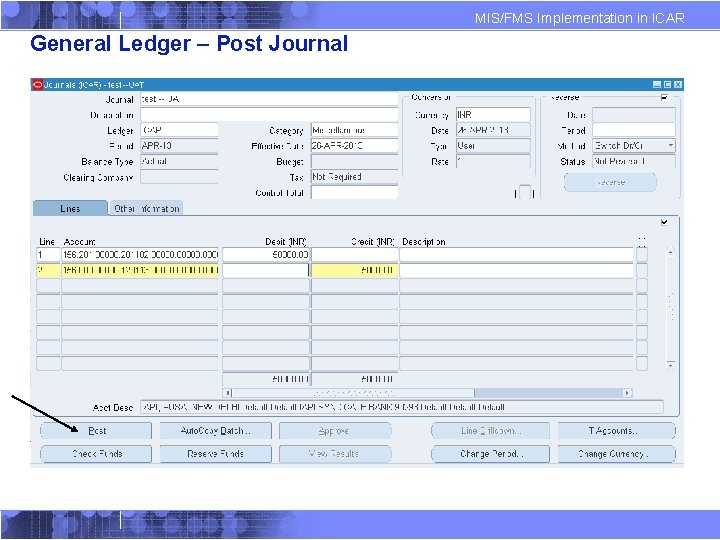
Task: Click the Category field
Action: pos(354,130)
